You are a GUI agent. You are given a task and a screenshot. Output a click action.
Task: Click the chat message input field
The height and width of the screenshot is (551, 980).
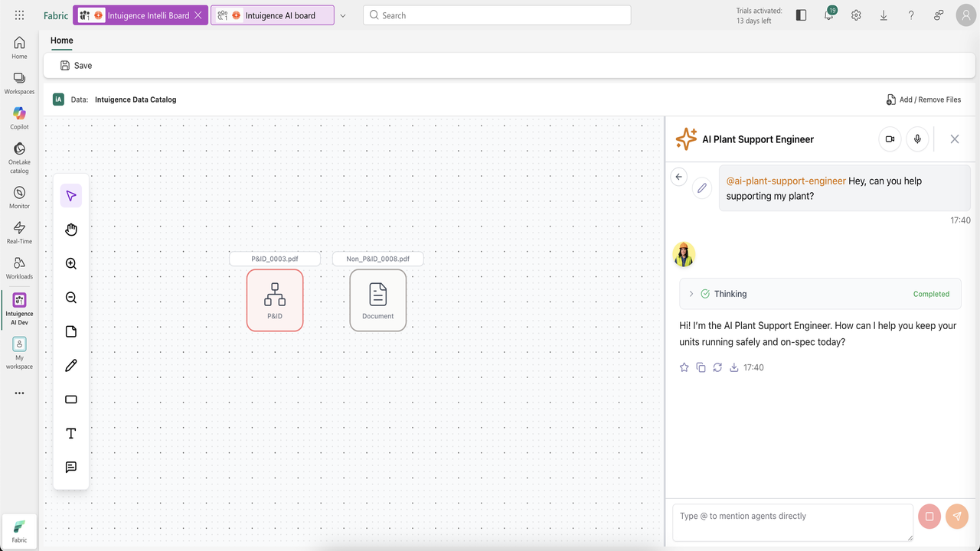pos(793,523)
